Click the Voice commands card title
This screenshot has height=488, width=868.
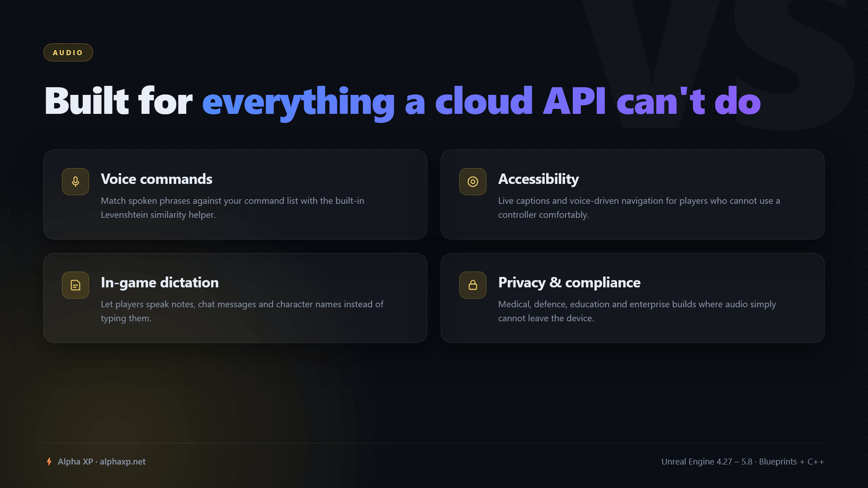click(x=156, y=179)
